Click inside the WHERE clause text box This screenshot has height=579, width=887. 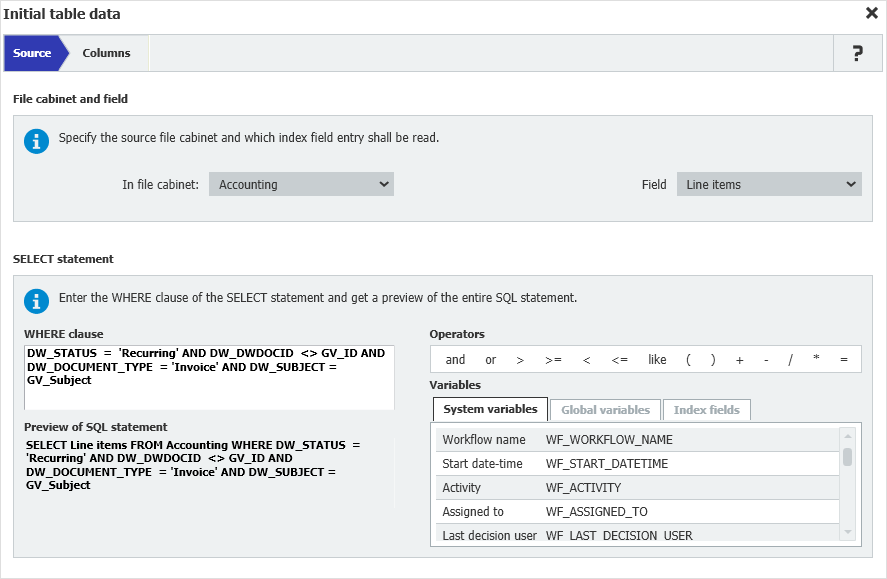(x=209, y=377)
